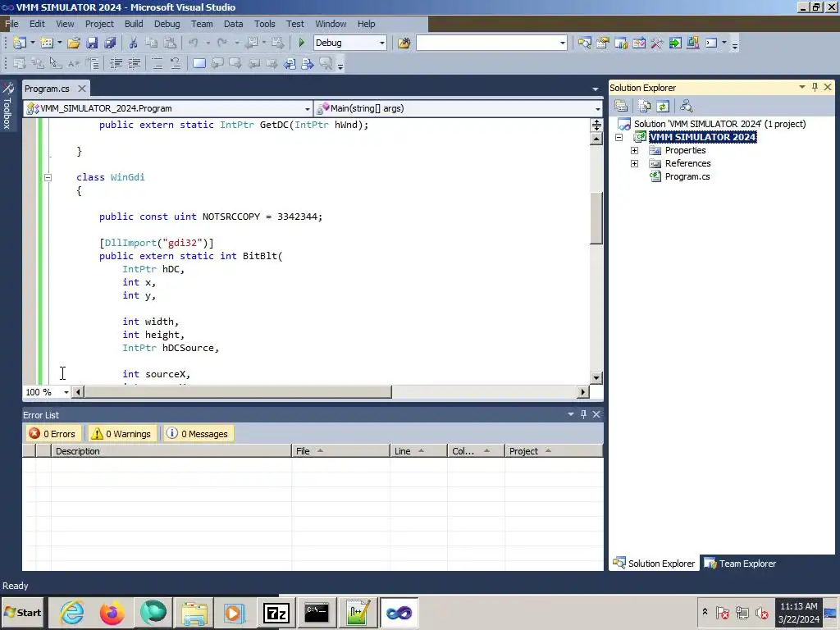
Task: Click the Solution Explorer Properties icon
Action: pos(621,106)
